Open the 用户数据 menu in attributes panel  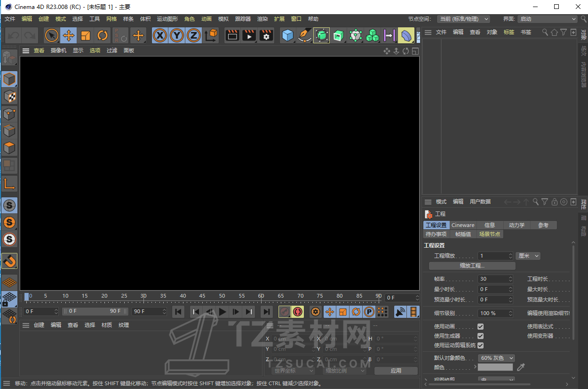tap(480, 202)
